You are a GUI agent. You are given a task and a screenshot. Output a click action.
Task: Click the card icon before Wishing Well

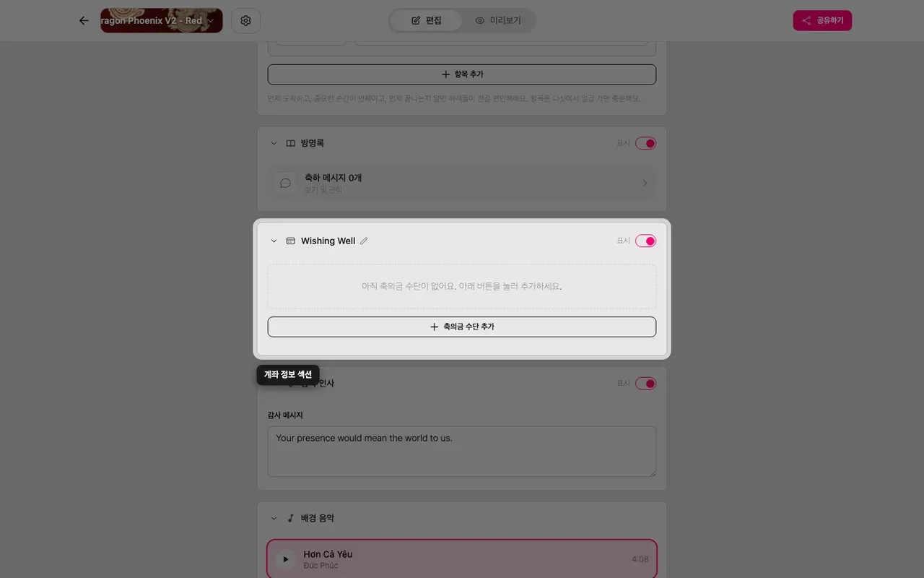pos(290,241)
